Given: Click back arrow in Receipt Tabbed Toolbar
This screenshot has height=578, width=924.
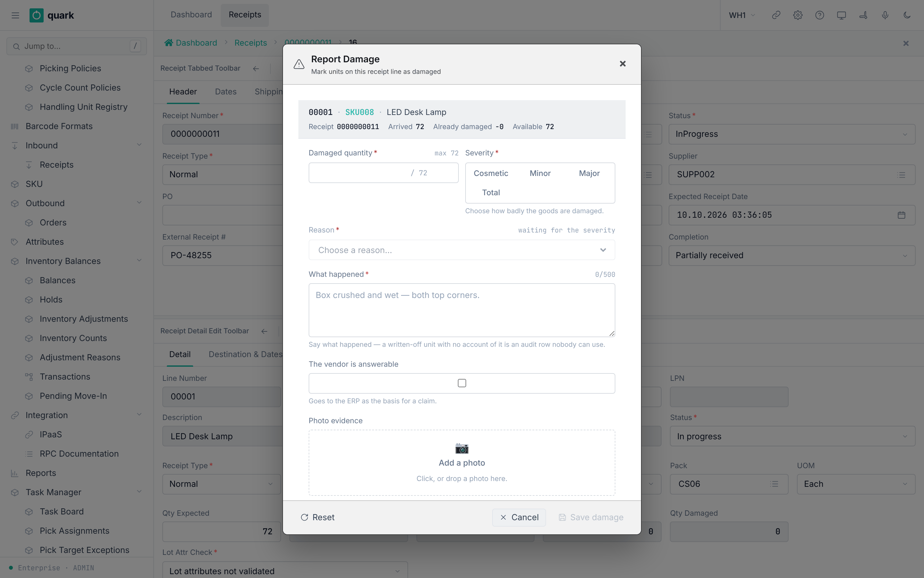Looking at the screenshot, I should coord(256,68).
